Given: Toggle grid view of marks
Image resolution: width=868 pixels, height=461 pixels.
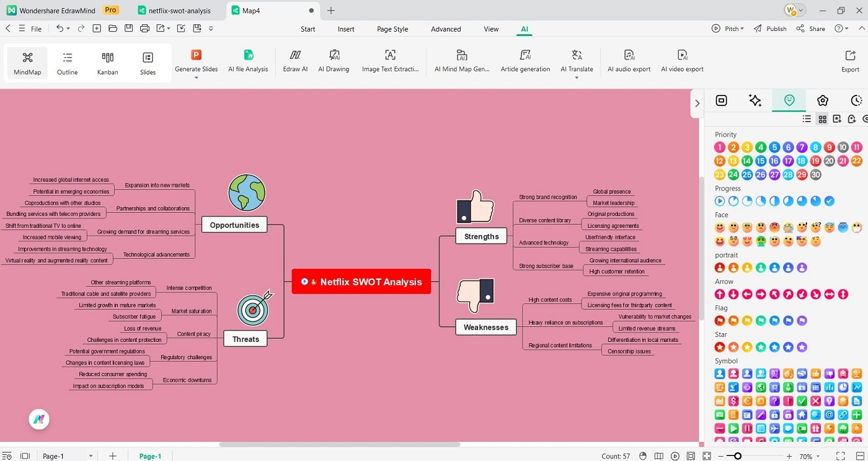Looking at the screenshot, I should (822, 119).
